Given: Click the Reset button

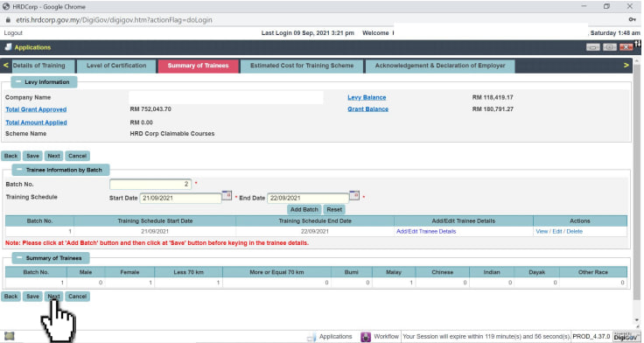Looking at the screenshot, I should 334,209.
